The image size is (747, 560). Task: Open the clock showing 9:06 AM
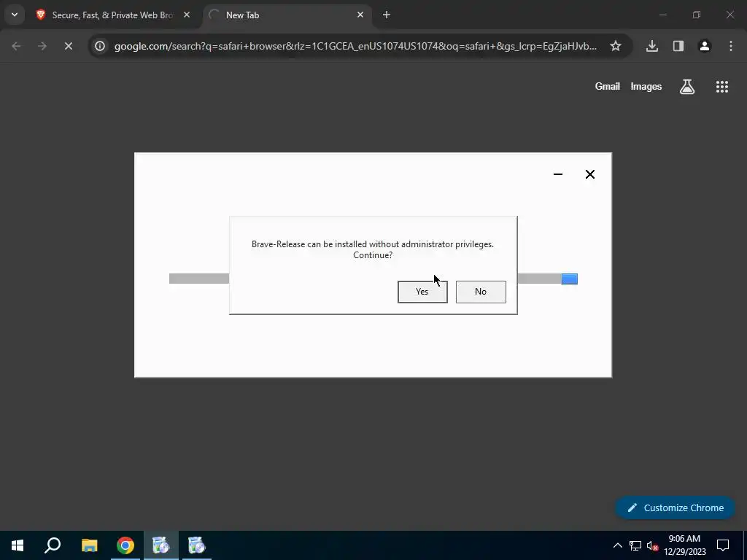(x=684, y=545)
